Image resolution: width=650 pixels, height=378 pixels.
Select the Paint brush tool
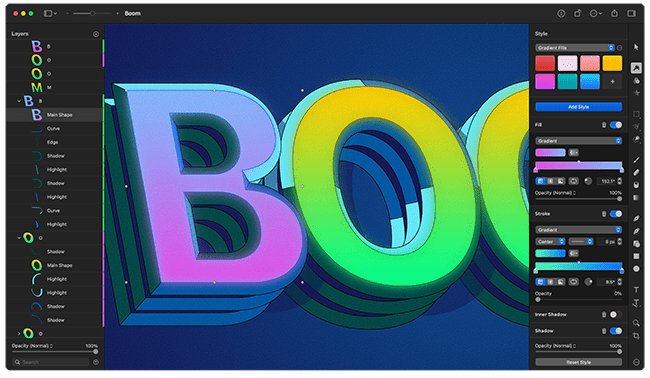point(636,160)
